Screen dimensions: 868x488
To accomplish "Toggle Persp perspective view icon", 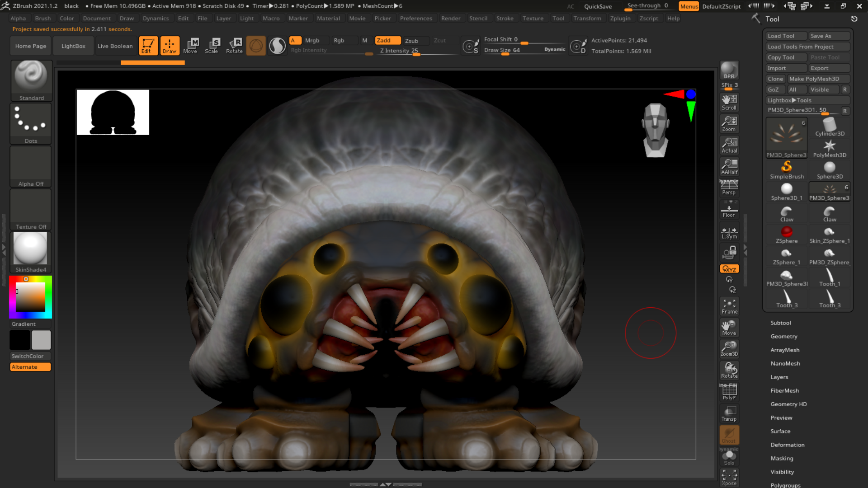I will pyautogui.click(x=729, y=187).
